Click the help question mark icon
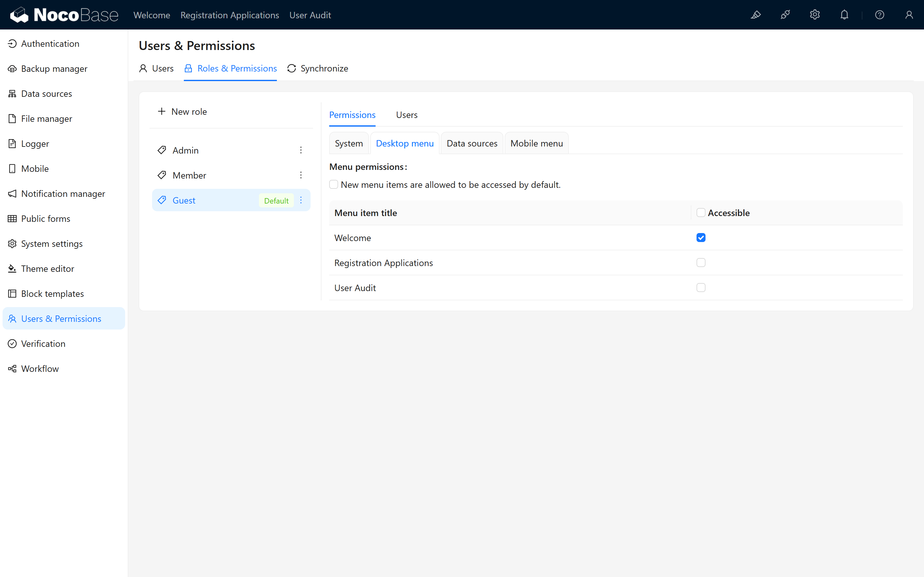This screenshot has height=577, width=924. [x=879, y=15]
